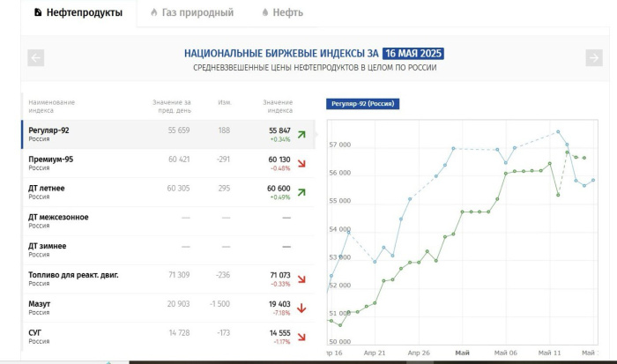Click red down arrow for СУГ
Image resolution: width=617 pixels, height=364 pixels.
301,337
